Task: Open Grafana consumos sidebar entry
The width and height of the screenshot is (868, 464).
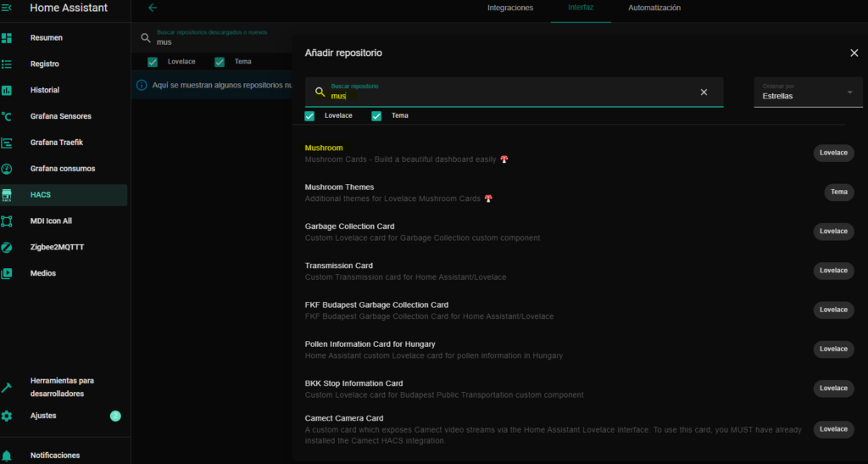Action: tap(64, 168)
